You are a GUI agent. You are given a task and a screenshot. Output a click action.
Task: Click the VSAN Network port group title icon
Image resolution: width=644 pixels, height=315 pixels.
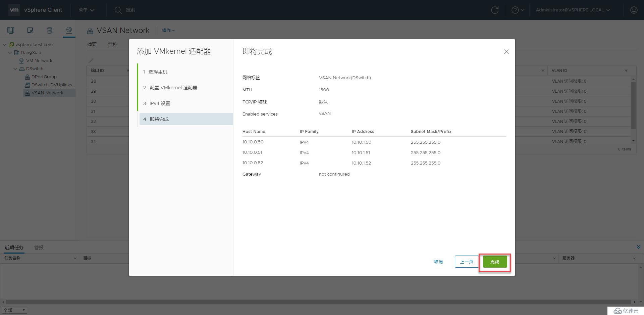click(90, 31)
